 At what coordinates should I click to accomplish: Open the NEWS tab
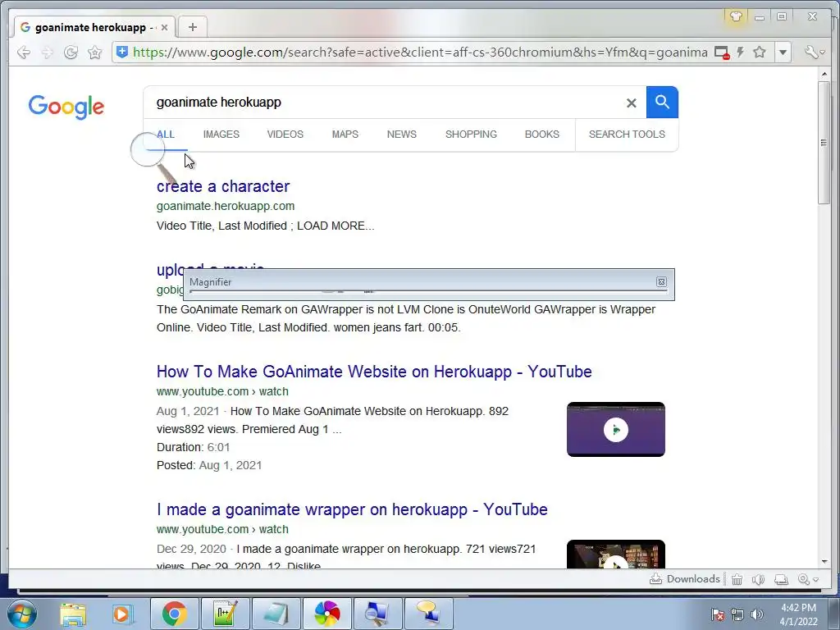402,135
